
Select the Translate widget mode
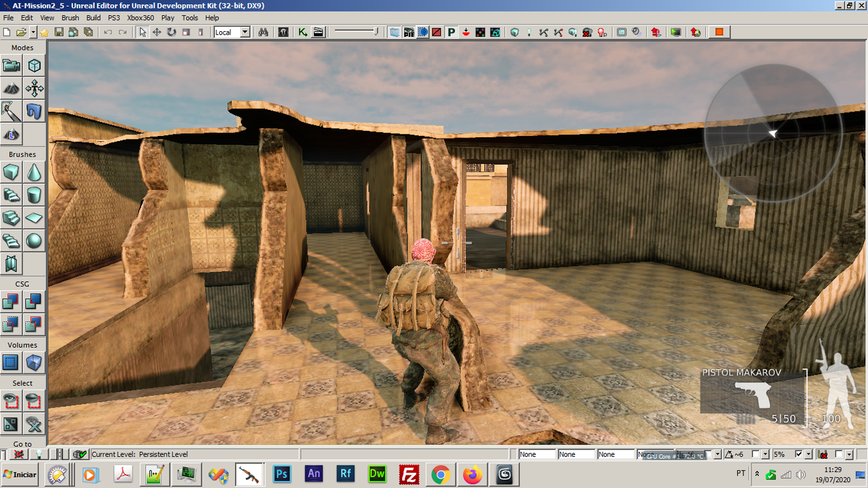pos(157,32)
